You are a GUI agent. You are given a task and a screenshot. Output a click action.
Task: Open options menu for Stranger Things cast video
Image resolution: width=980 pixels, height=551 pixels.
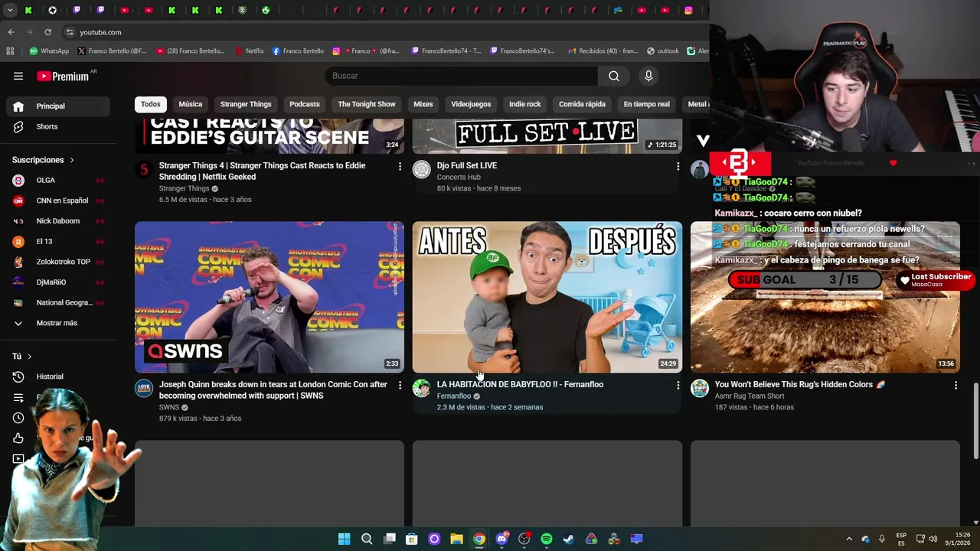coord(400,166)
